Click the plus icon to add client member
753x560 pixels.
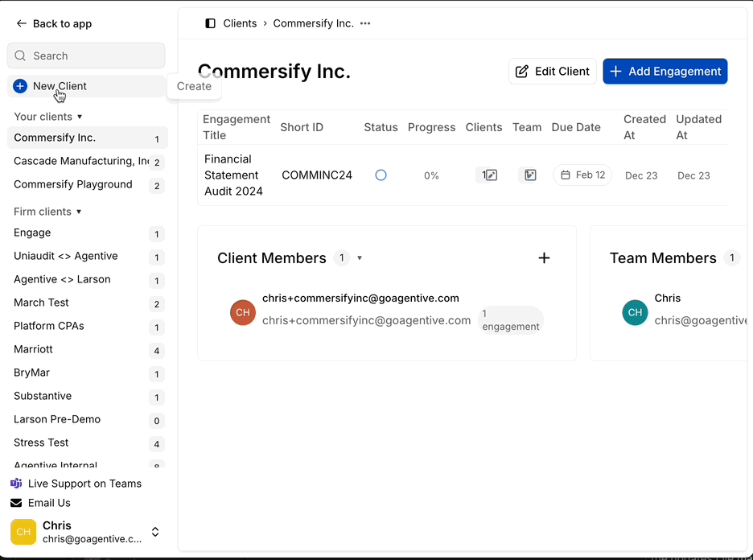pyautogui.click(x=544, y=258)
